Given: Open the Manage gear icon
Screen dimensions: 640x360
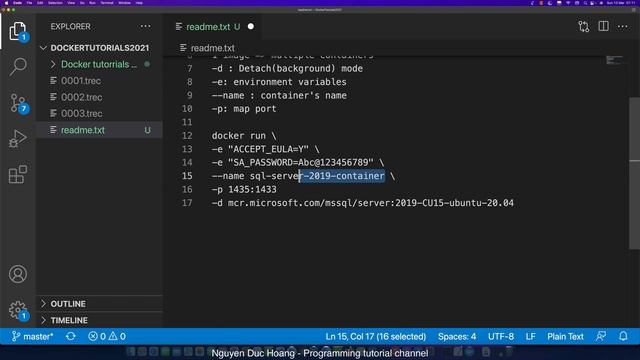Looking at the screenshot, I should click(18, 310).
